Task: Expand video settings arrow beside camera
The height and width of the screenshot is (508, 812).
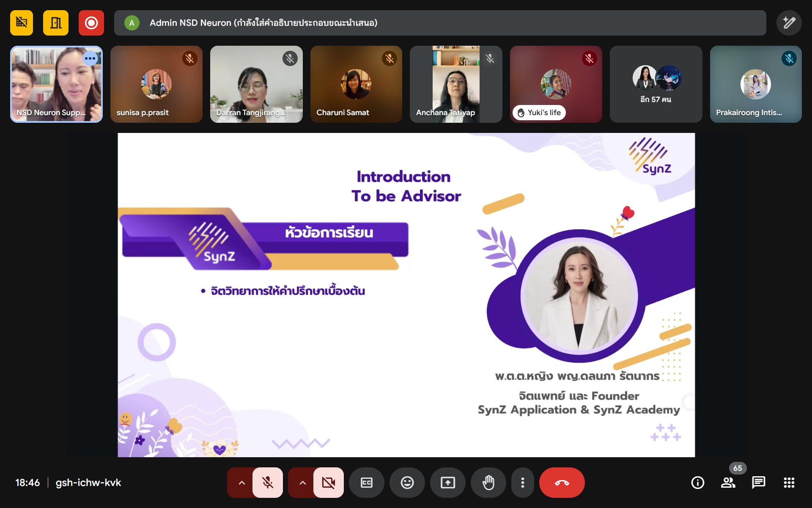Action: (302, 483)
